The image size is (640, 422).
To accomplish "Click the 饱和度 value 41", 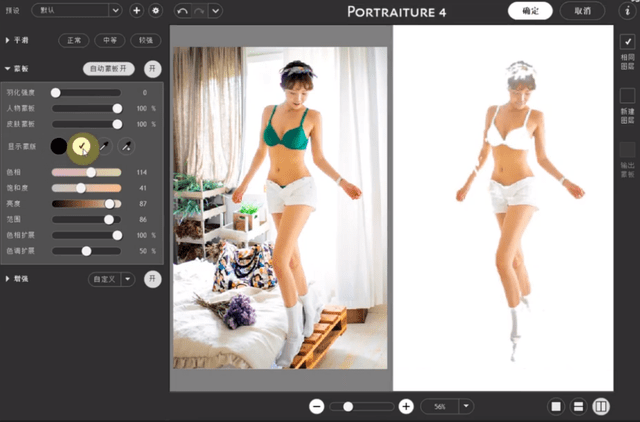I will (x=143, y=188).
